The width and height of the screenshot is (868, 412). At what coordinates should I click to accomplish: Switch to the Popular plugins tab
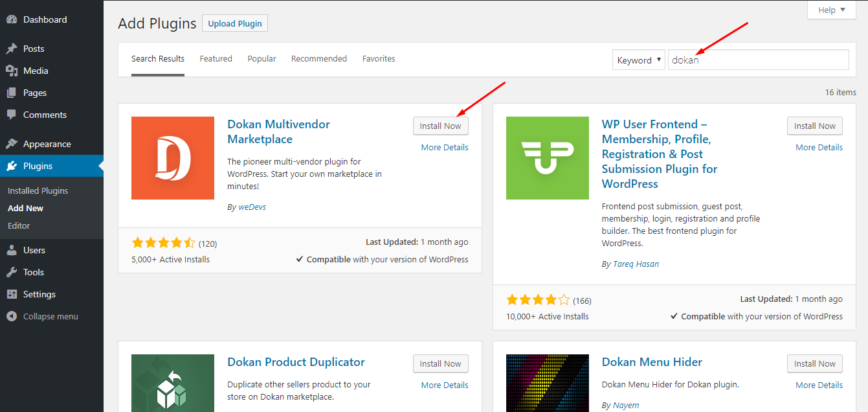(262, 58)
